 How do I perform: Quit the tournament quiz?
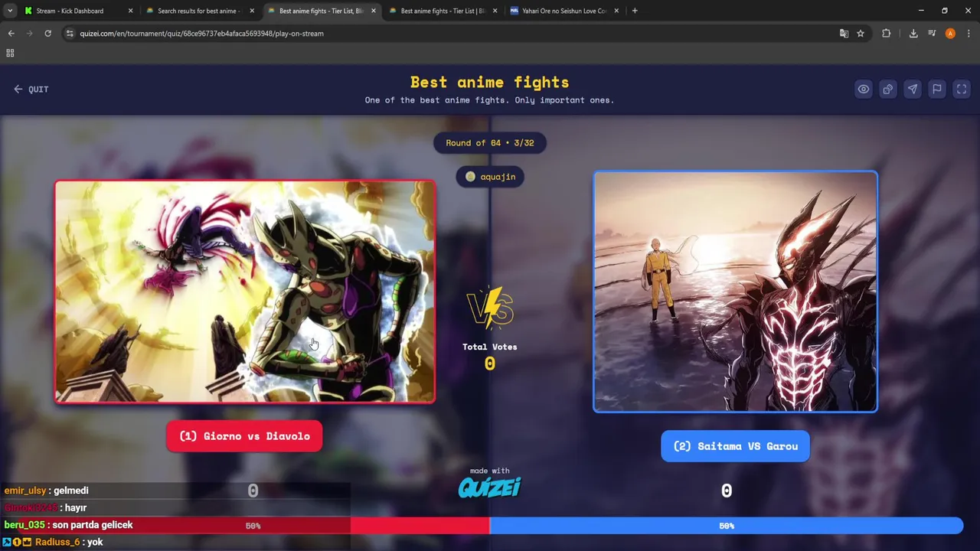(x=31, y=90)
